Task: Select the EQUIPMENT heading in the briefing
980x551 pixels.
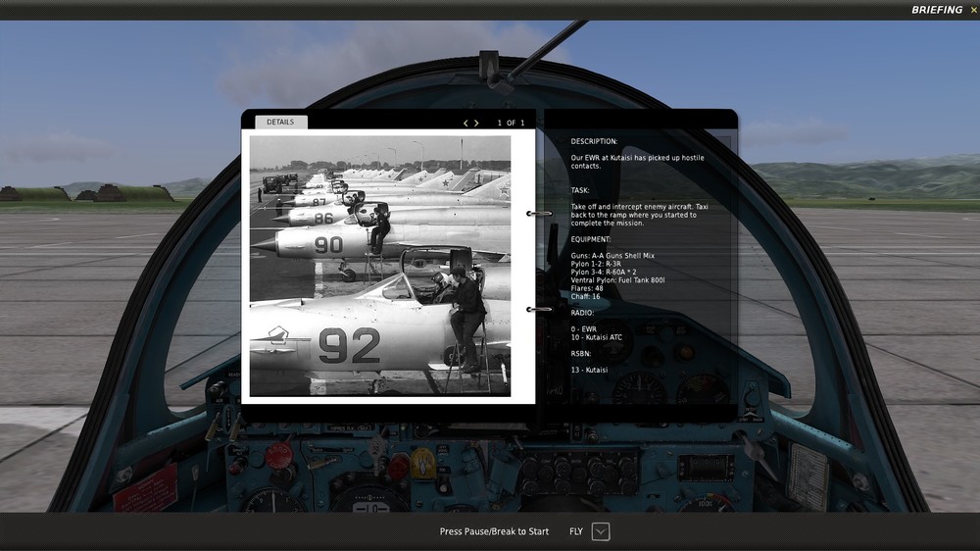Action: pos(591,239)
